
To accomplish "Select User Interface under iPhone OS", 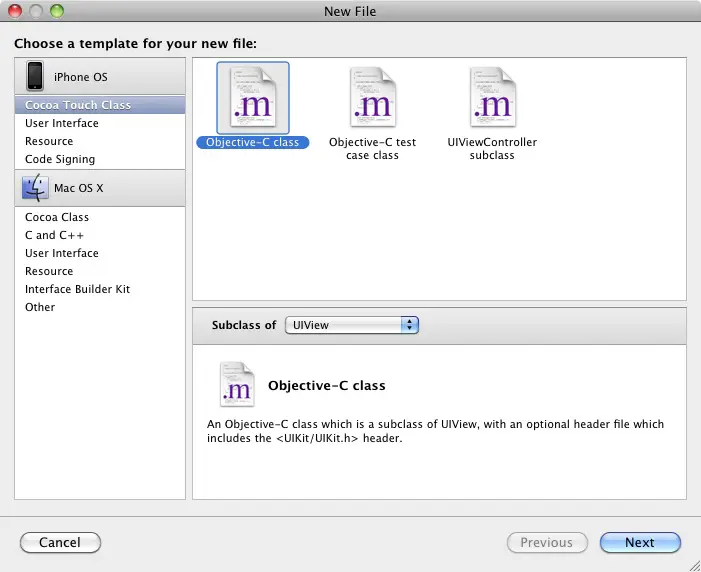I will (x=100, y=123).
